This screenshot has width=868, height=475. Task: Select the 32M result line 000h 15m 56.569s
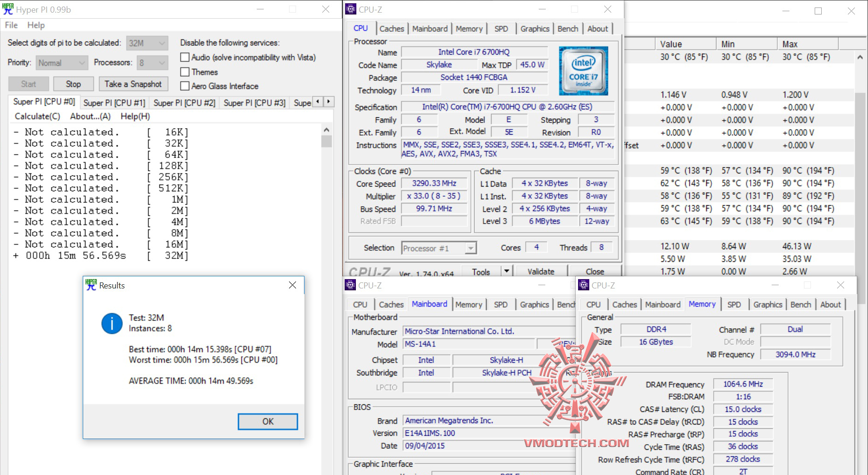coord(101,256)
